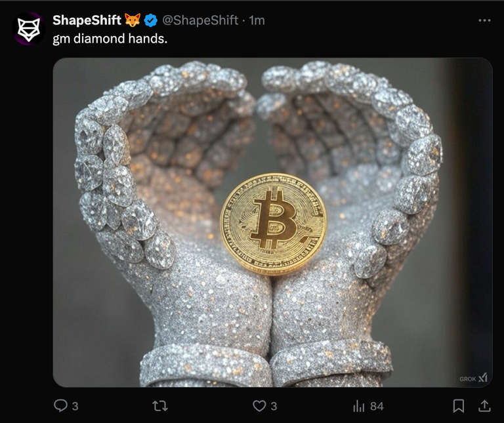This screenshot has height=423, width=504.
Task: Share the tweet via upload arrow icon
Action: tap(484, 406)
